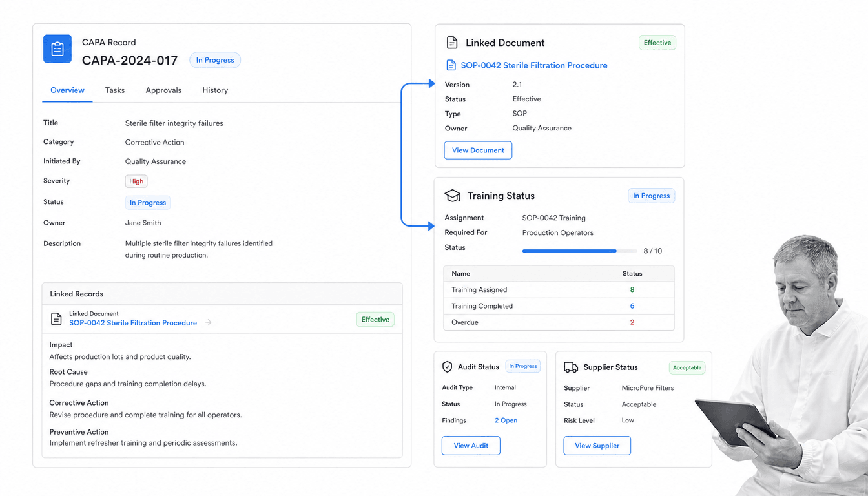Click the document icon in Linked Records row
Screen dimensions: 868x496
click(x=56, y=318)
